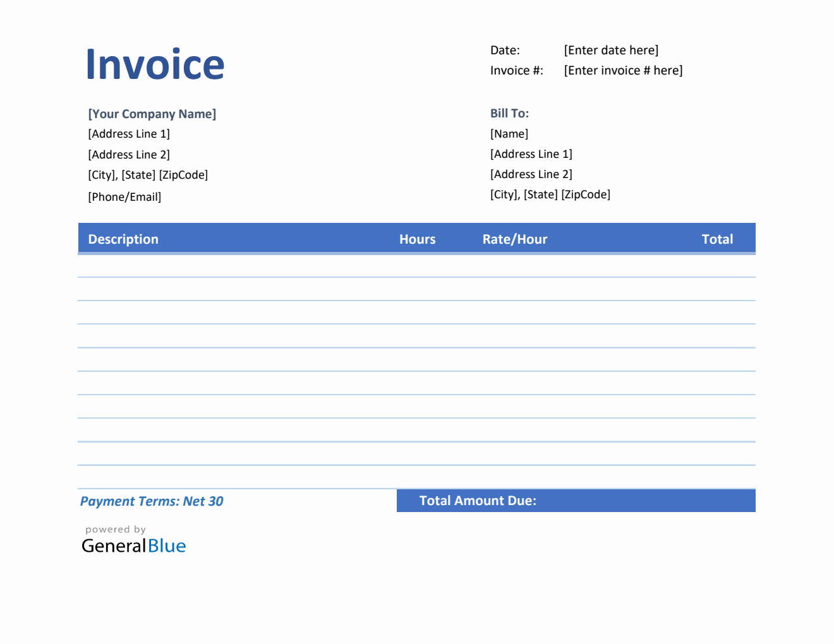The image size is (834, 644).
Task: Select the [Name] field under Bill To
Action: pyautogui.click(x=509, y=133)
